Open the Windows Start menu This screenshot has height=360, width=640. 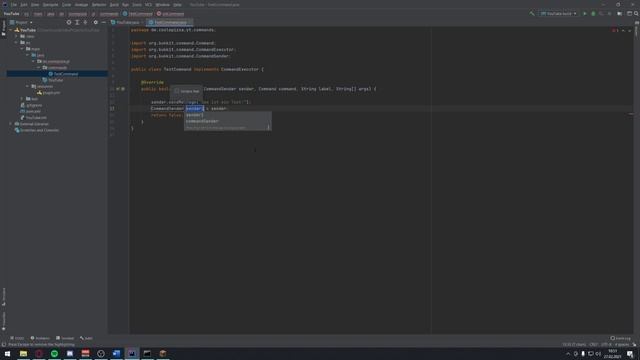(x=7, y=353)
